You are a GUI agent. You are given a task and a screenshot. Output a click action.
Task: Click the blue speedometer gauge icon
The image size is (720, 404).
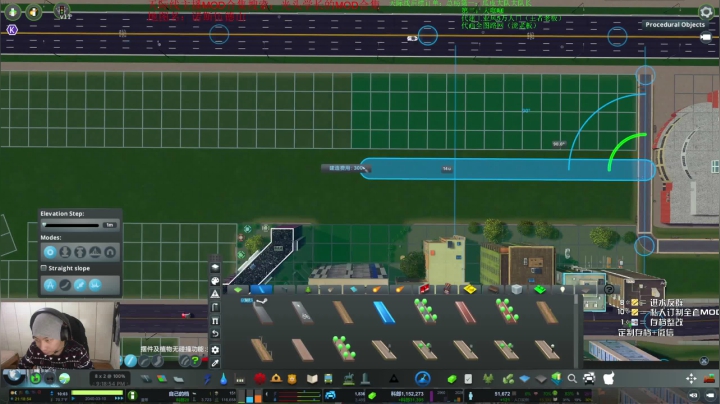tap(422, 378)
